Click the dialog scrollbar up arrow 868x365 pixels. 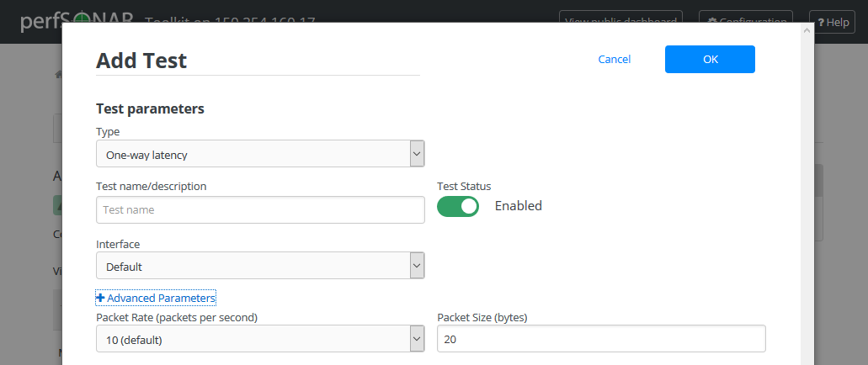tap(807, 30)
